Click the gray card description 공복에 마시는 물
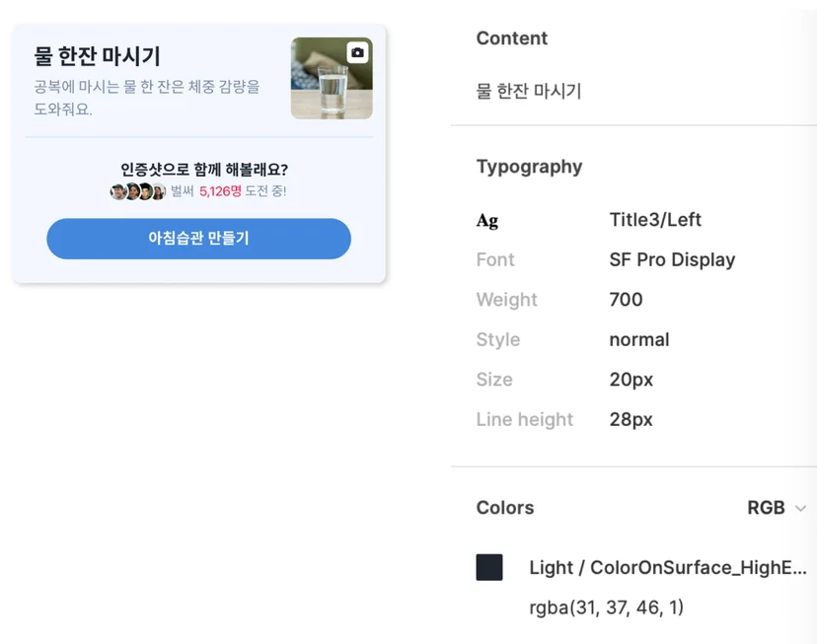Image resolution: width=817 pixels, height=644 pixels. 146,98
